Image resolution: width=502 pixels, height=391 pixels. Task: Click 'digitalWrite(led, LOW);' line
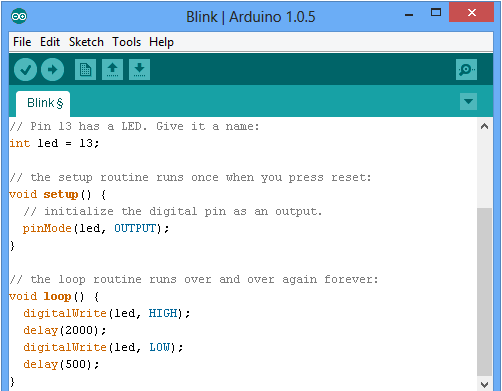pyautogui.click(x=103, y=347)
